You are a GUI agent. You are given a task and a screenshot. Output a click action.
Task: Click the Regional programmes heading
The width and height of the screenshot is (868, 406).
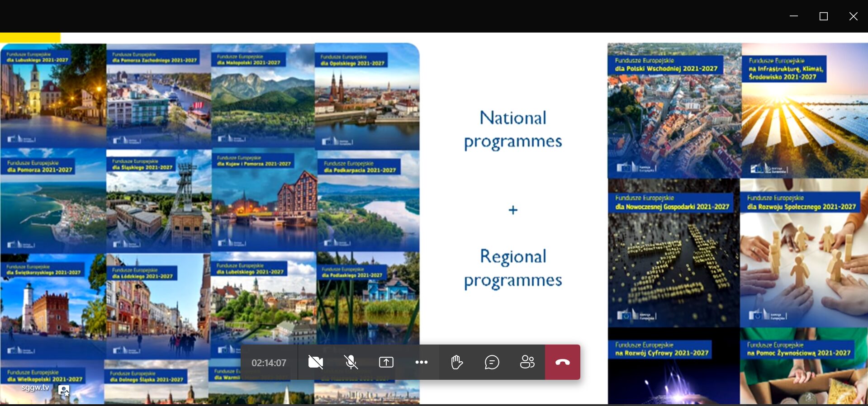pyautogui.click(x=513, y=268)
